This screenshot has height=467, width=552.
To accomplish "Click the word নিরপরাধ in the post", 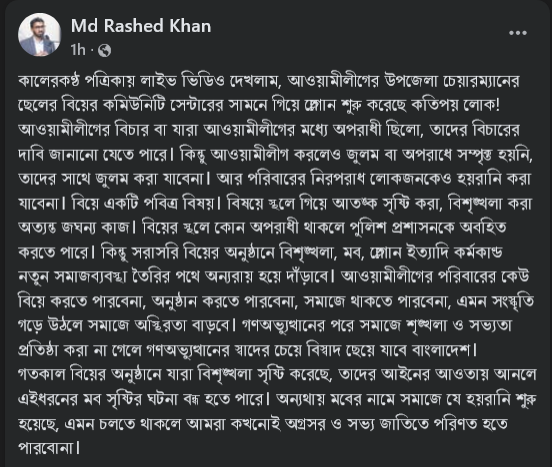I will pos(337,178).
